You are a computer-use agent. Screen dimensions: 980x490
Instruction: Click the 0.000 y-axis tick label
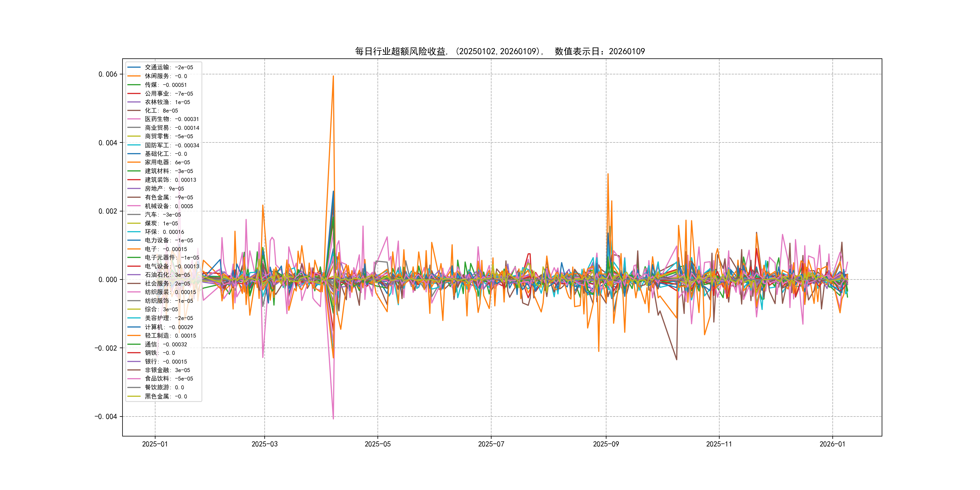click(108, 279)
